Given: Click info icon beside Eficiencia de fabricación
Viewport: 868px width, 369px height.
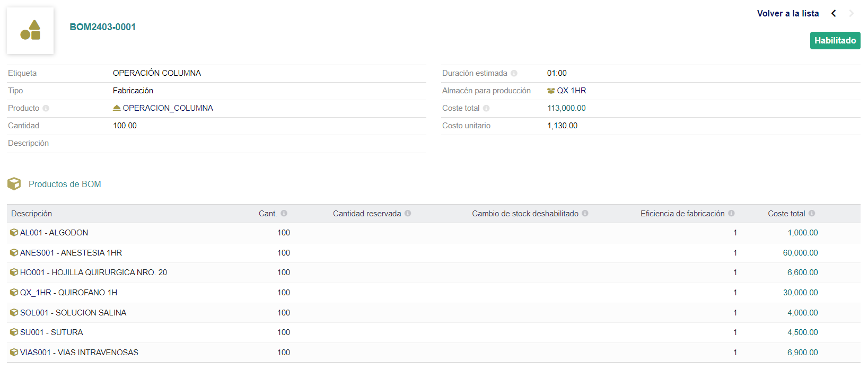Looking at the screenshot, I should pyautogui.click(x=731, y=213).
